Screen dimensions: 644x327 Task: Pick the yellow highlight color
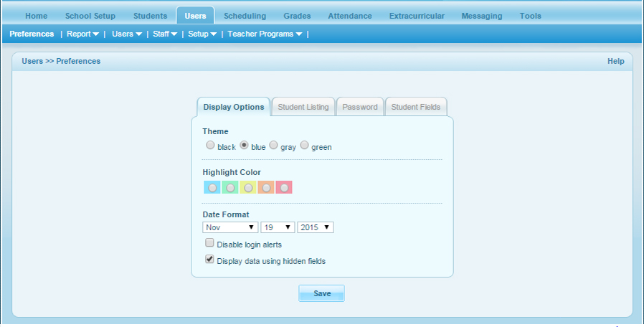[x=247, y=187]
